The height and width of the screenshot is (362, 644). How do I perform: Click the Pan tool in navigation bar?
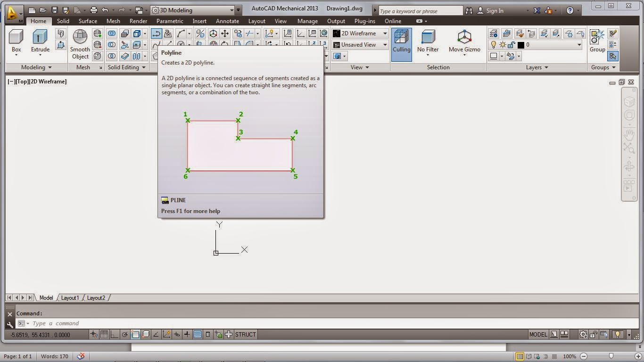pos(630,133)
